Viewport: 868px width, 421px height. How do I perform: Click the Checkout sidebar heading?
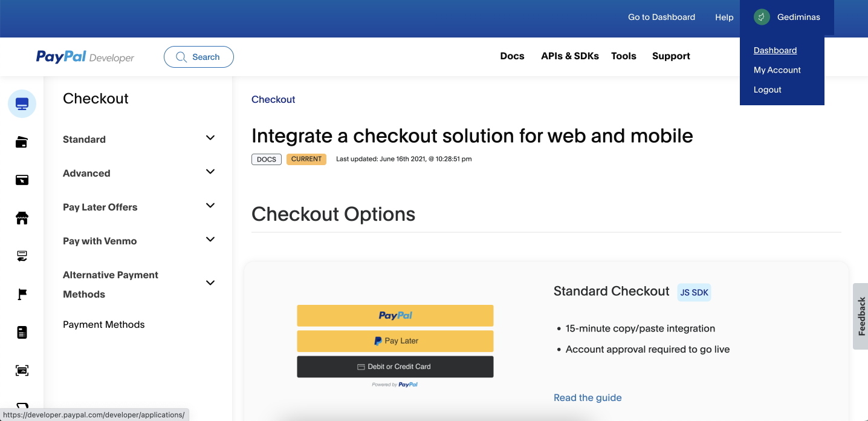(x=96, y=99)
